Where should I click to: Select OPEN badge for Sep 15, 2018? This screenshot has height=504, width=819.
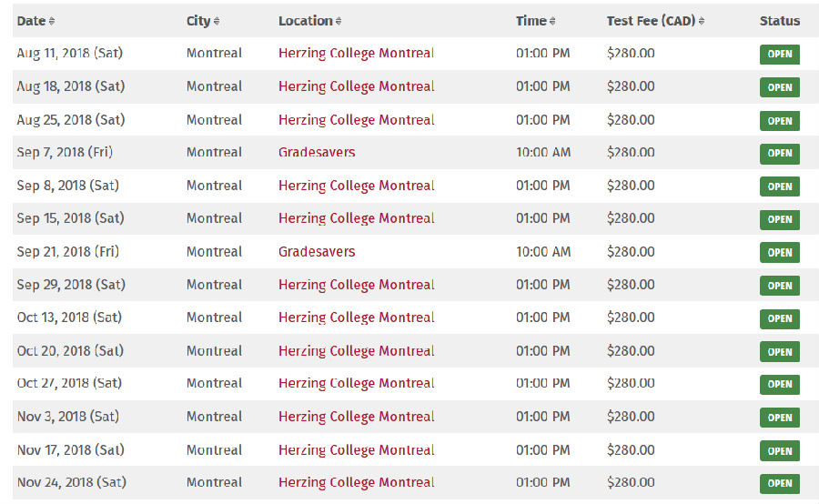780,219
